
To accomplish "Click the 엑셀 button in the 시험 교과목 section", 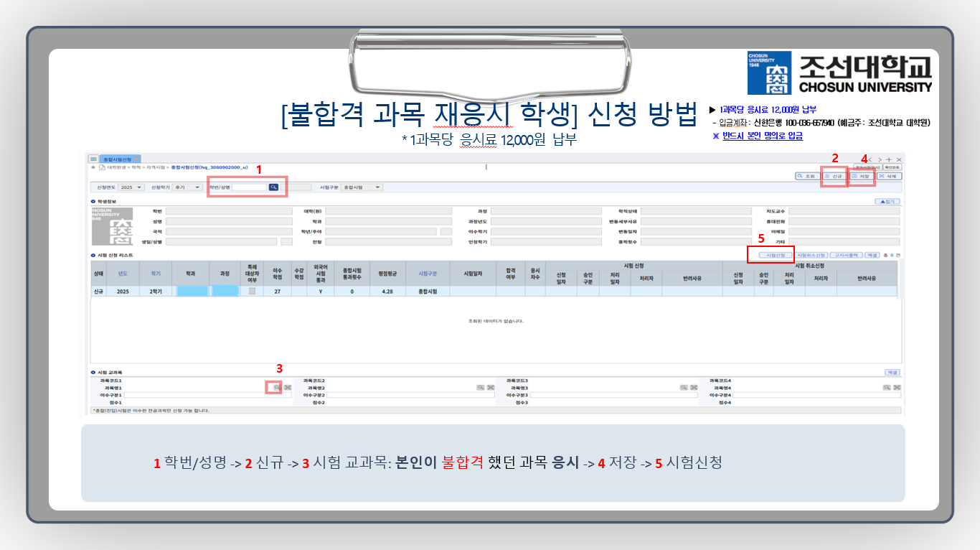I will click(892, 373).
